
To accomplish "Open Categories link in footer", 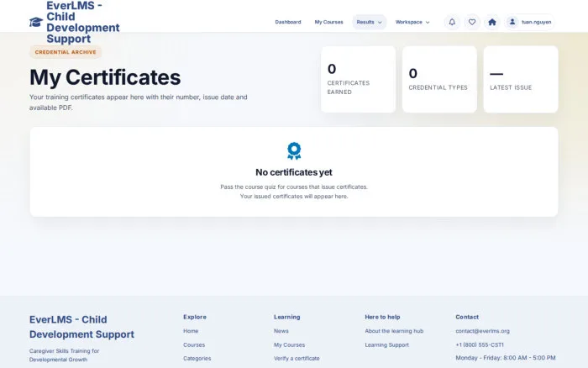I will click(x=197, y=358).
